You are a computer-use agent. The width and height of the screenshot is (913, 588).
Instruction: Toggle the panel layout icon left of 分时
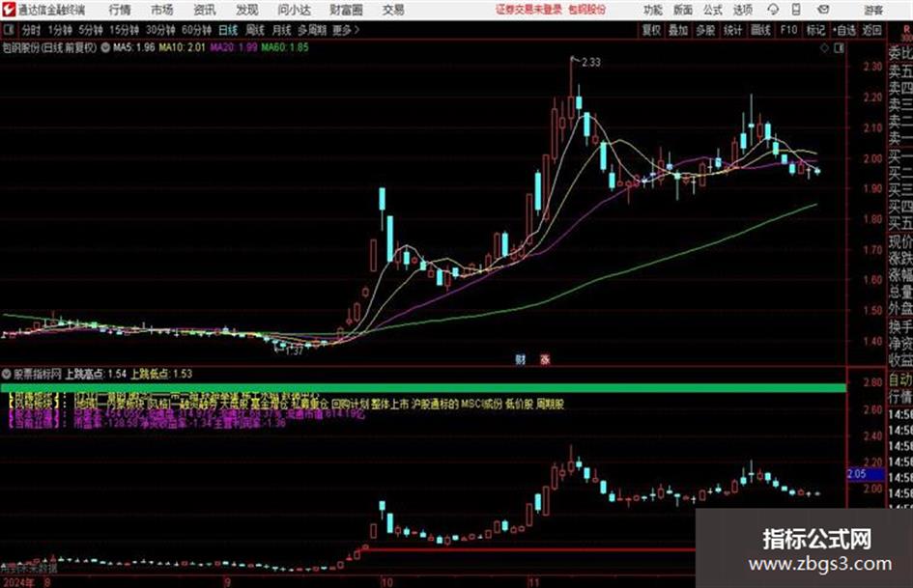(x=9, y=30)
